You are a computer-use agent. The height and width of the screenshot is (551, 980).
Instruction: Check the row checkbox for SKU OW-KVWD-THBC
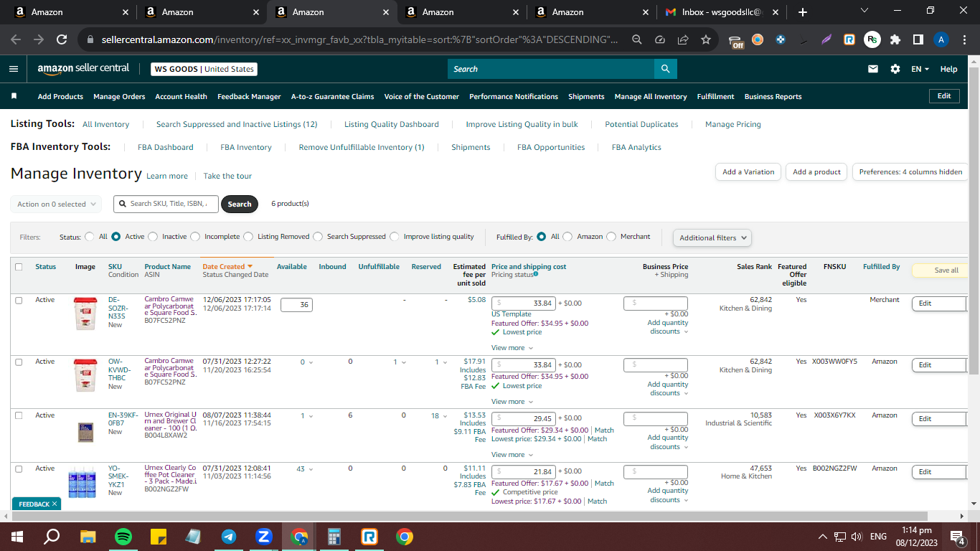coord(19,362)
